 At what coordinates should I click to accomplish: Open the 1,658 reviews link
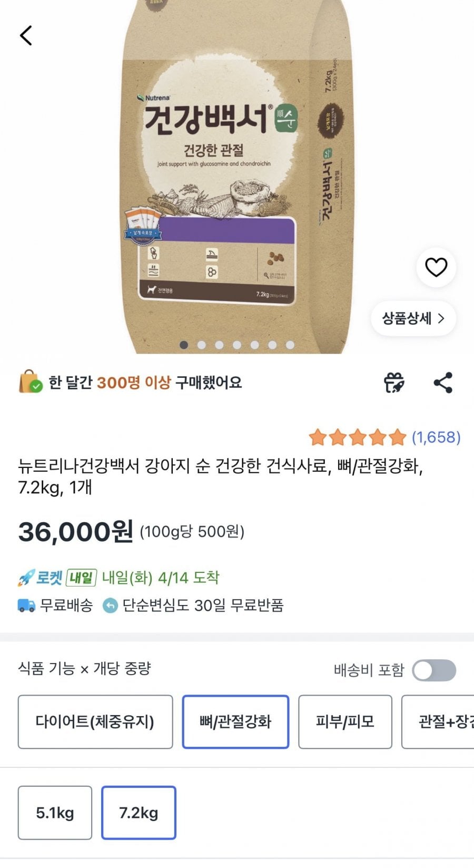point(436,437)
